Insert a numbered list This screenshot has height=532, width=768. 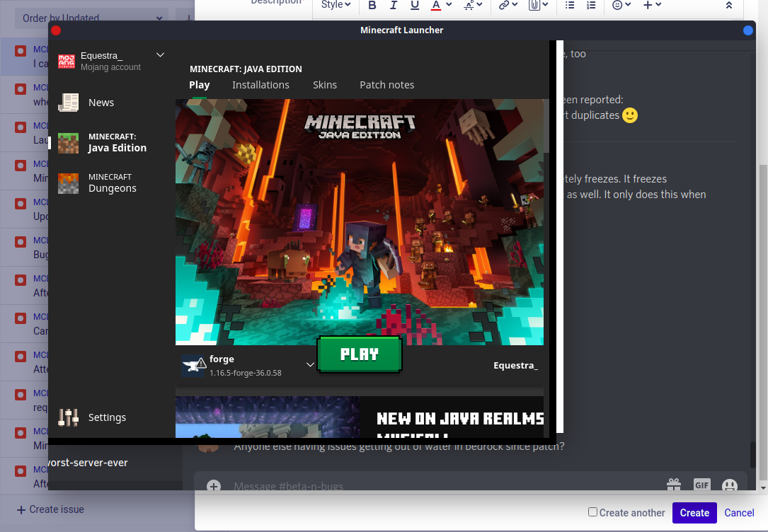tap(591, 5)
